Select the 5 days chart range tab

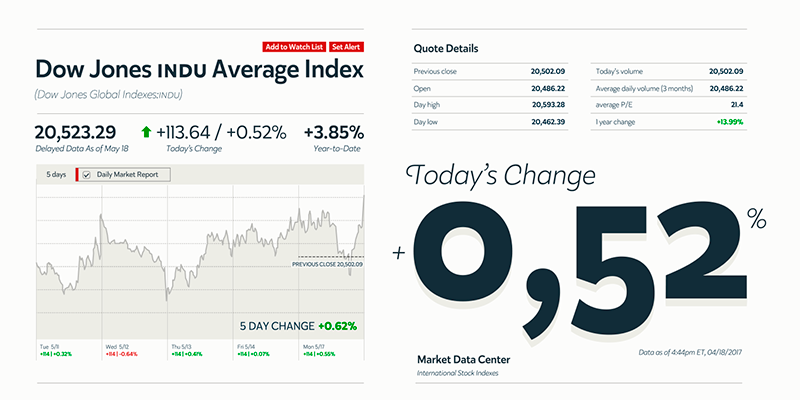[x=56, y=175]
